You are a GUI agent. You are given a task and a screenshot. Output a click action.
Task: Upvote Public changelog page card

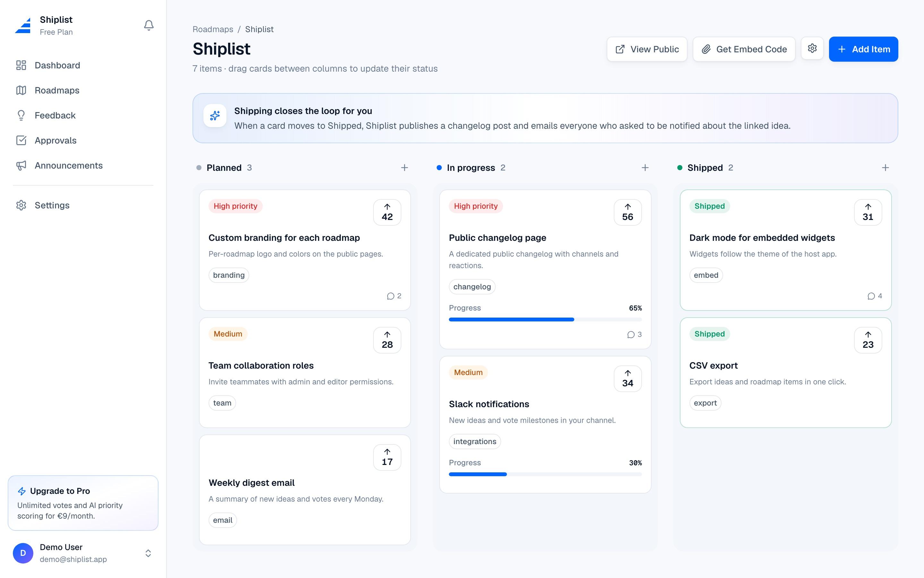[x=627, y=212]
